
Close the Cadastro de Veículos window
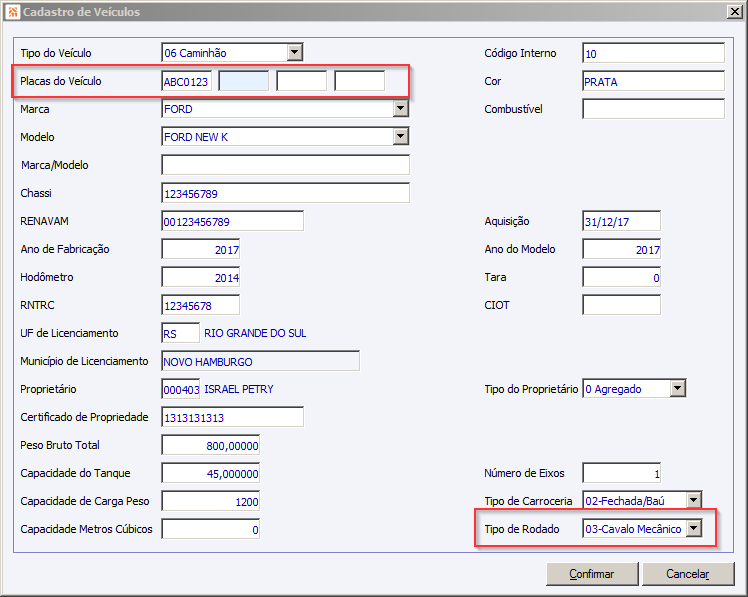click(x=734, y=11)
